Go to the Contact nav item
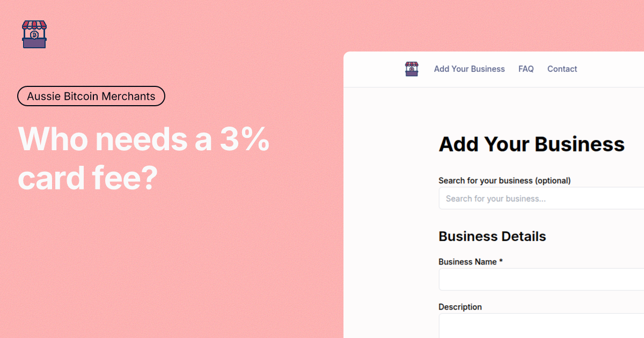 (x=562, y=69)
